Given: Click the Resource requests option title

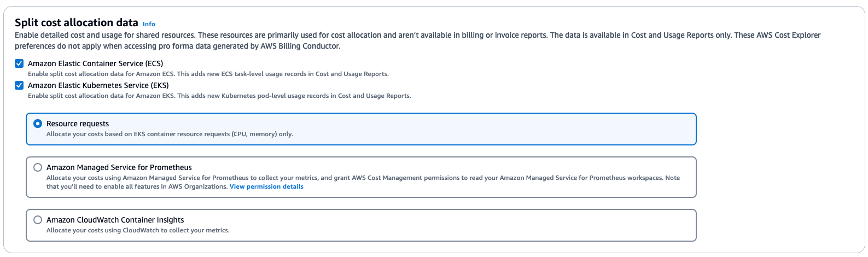Looking at the screenshot, I should pyautogui.click(x=78, y=124).
